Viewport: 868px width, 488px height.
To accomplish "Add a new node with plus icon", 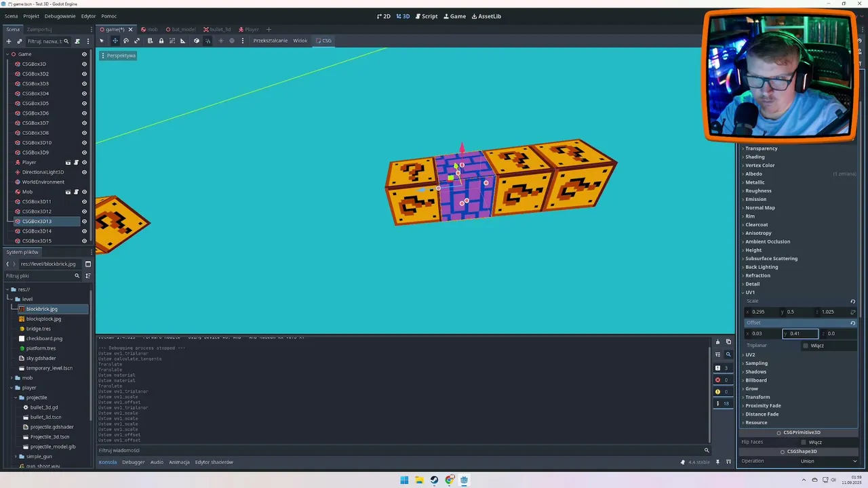I will [8, 41].
